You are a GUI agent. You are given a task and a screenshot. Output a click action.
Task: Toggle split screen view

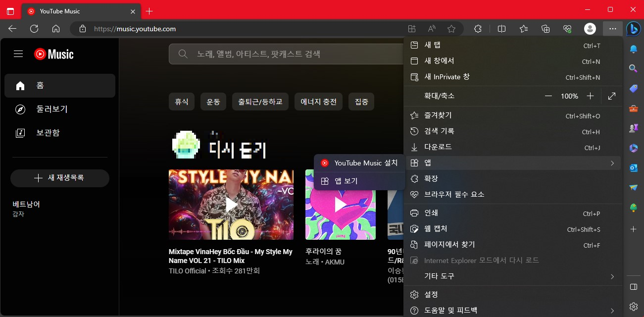click(501, 29)
